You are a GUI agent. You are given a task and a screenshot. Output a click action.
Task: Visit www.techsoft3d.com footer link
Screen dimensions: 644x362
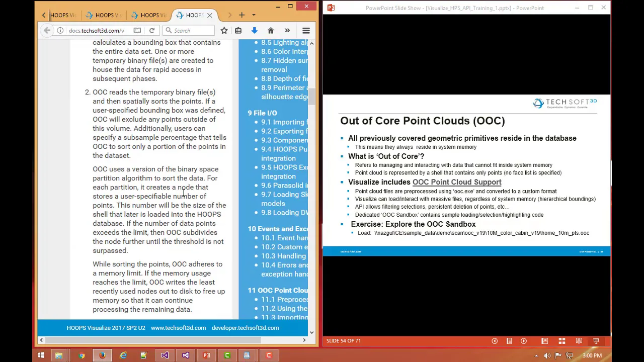[178, 328]
